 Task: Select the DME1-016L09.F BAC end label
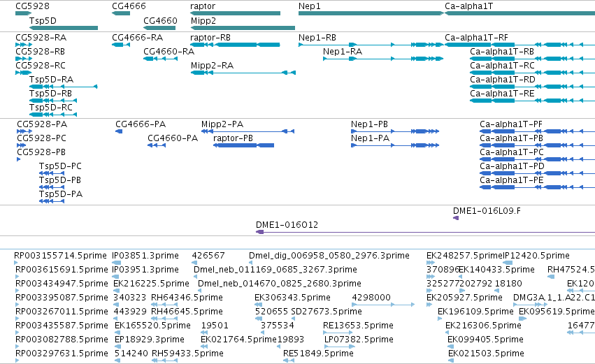coord(487,211)
